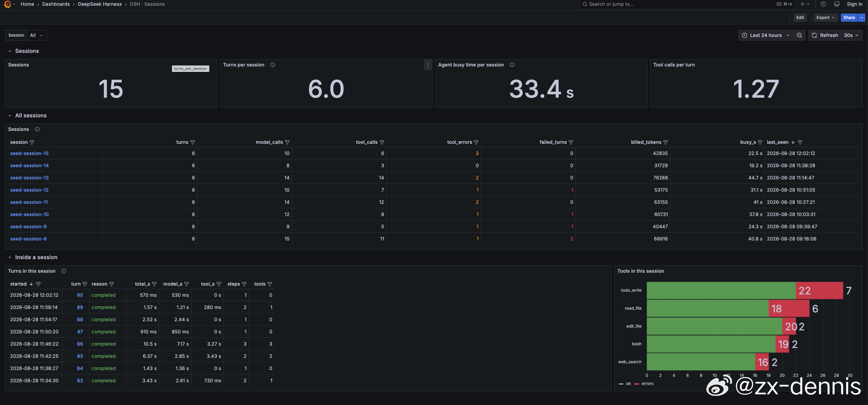Go to Dashboards breadcrumb

56,4
